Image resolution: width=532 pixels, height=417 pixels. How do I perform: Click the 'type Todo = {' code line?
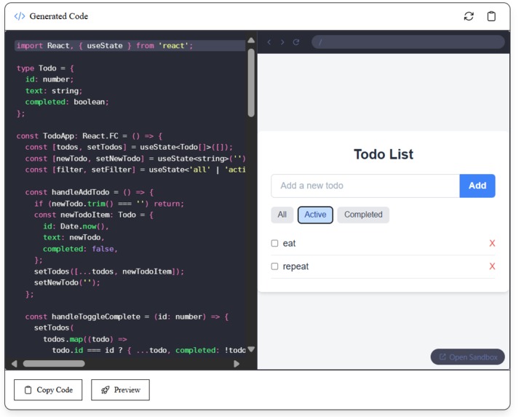click(x=45, y=68)
